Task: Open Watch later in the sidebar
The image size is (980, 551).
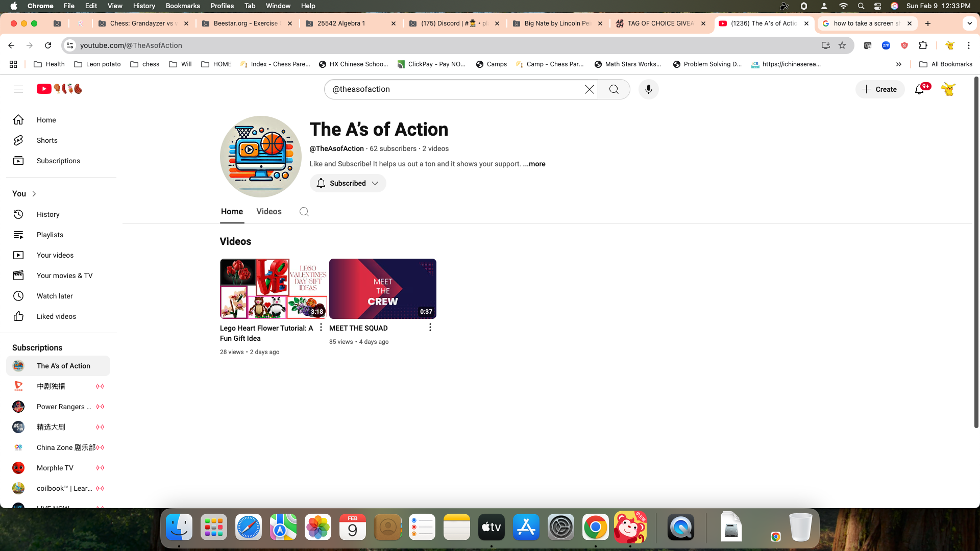Action: [x=58, y=296]
